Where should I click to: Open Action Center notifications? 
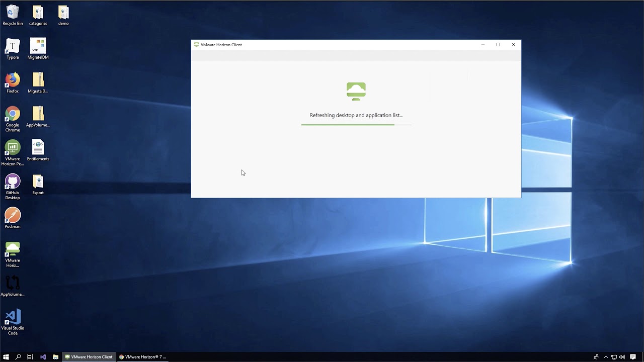pyautogui.click(x=633, y=357)
